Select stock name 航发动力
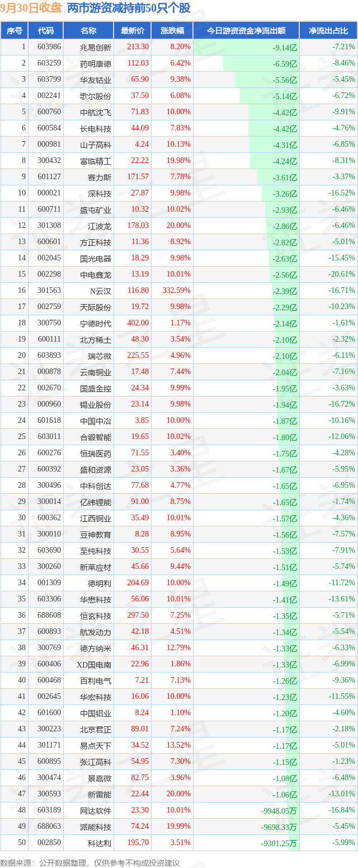This screenshot has width=358, height=868. [x=96, y=632]
